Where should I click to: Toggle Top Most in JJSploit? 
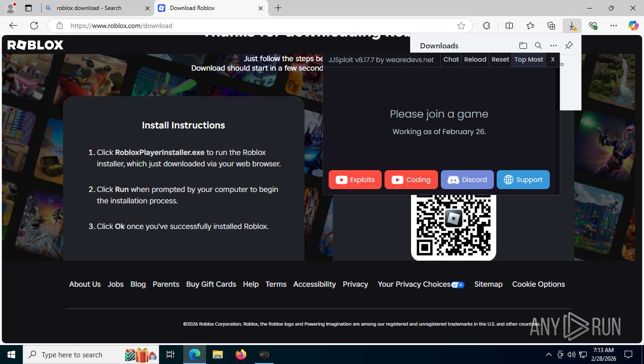click(x=528, y=59)
